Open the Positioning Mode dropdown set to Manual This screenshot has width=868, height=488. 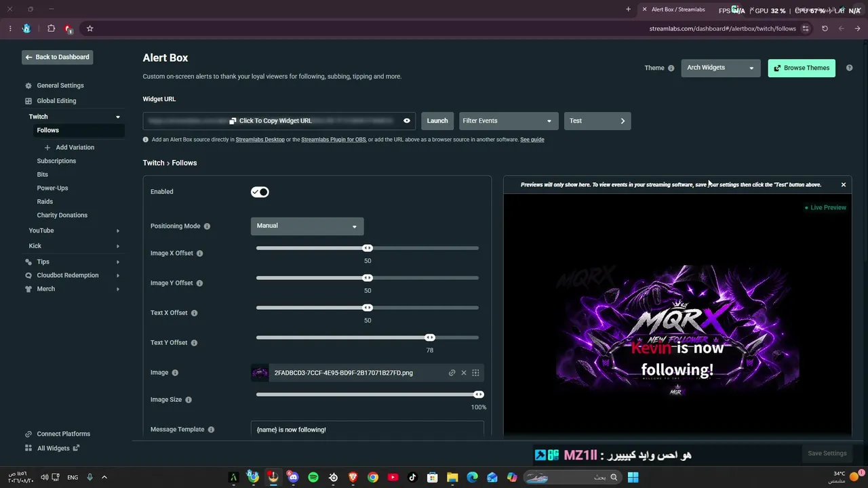307,226
